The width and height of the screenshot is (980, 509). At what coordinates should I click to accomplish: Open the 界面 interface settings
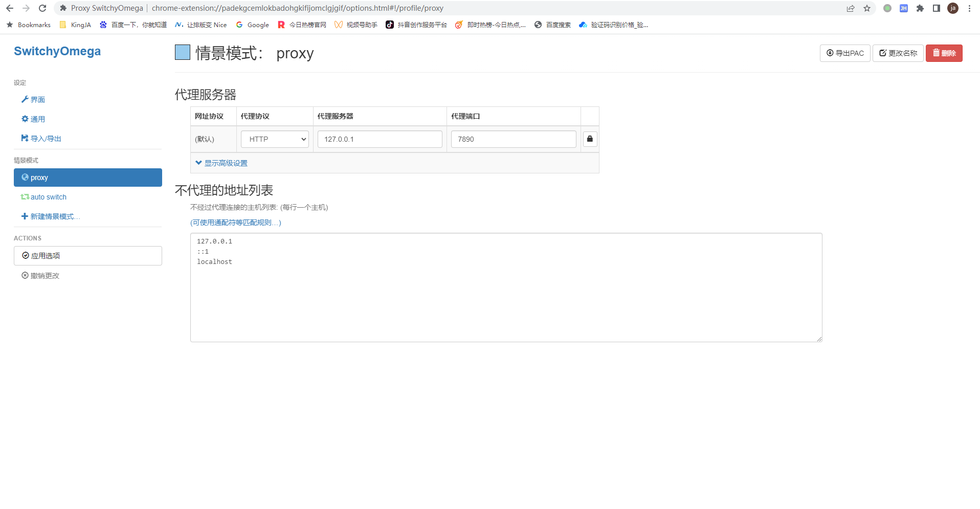point(33,100)
